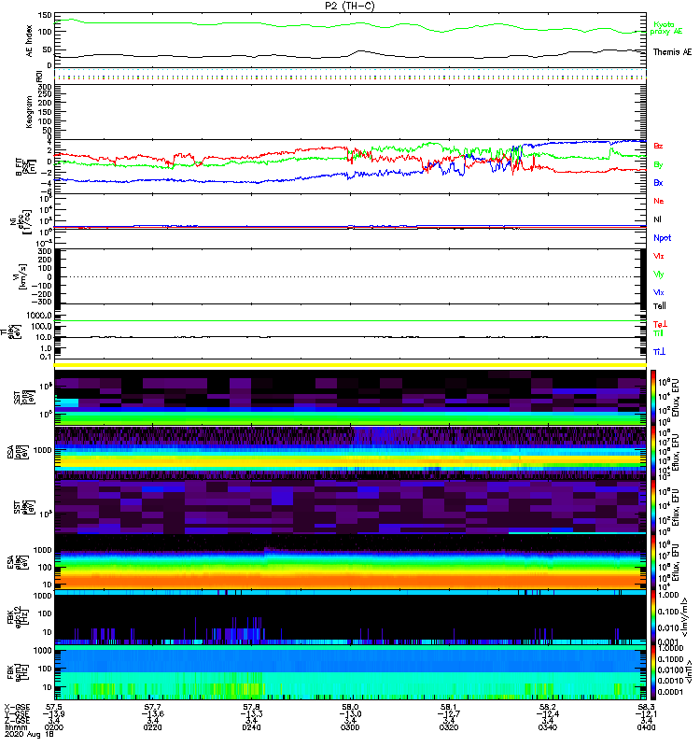The image size is (700, 747).
Task: Click the X-GSE value "58.0"
Action: pyautogui.click(x=350, y=707)
